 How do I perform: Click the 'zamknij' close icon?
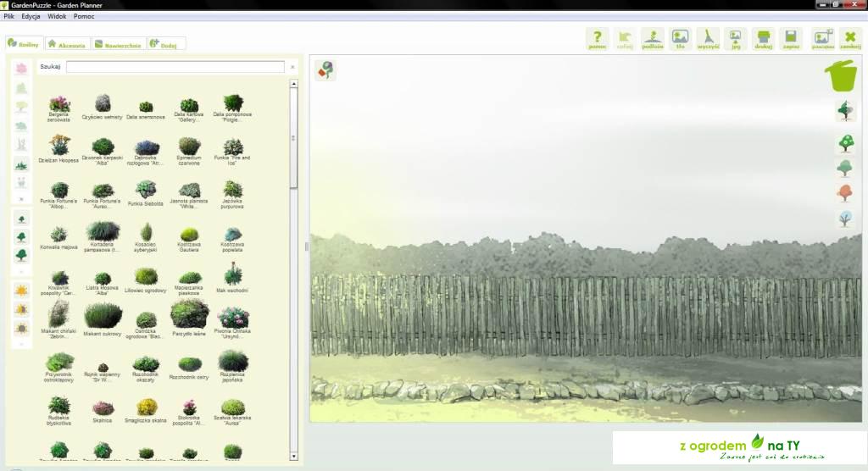(x=850, y=39)
